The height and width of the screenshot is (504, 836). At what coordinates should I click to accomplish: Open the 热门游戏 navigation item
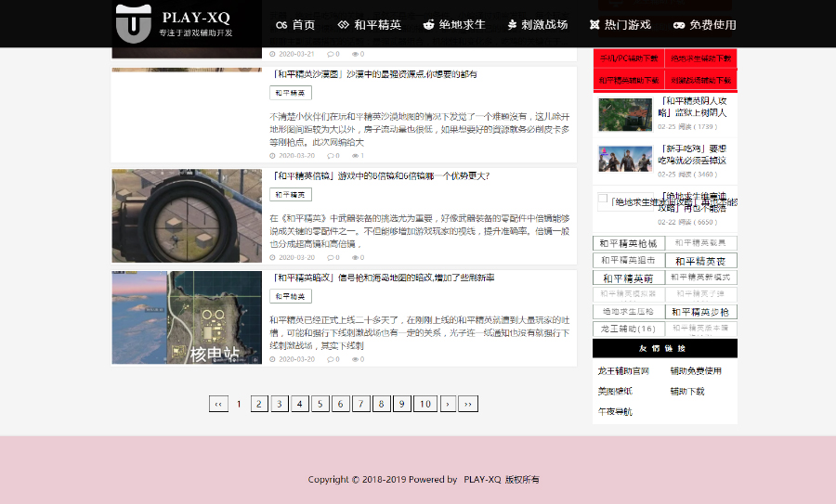click(620, 24)
